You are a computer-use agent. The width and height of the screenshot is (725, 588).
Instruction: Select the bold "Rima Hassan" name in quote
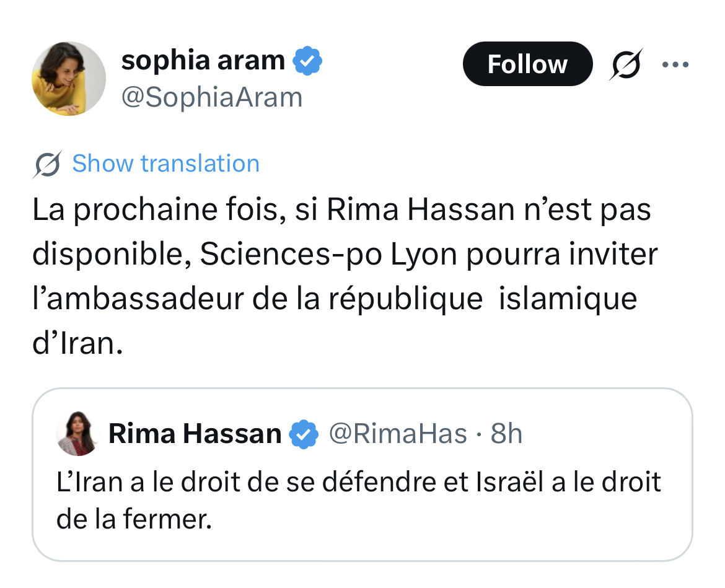pyautogui.click(x=195, y=434)
